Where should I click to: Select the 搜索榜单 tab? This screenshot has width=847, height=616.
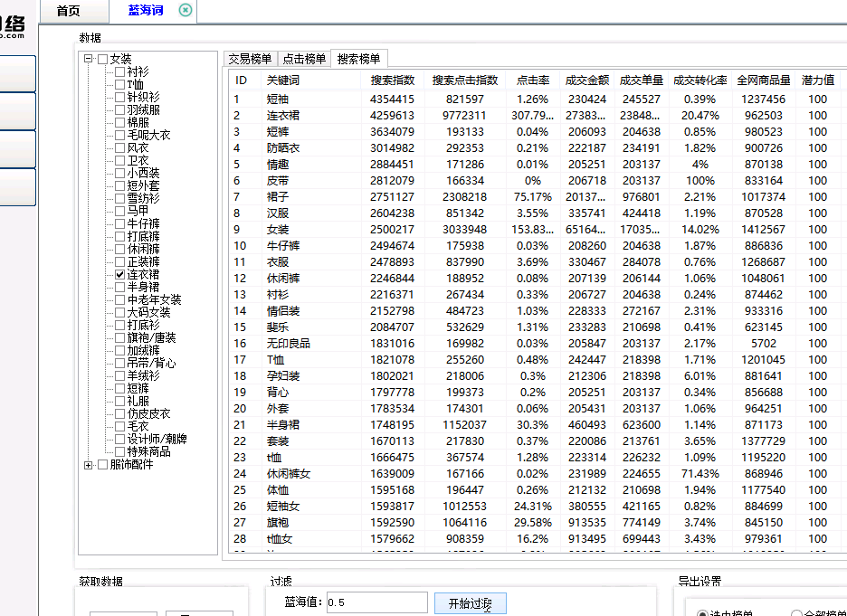[x=358, y=59]
